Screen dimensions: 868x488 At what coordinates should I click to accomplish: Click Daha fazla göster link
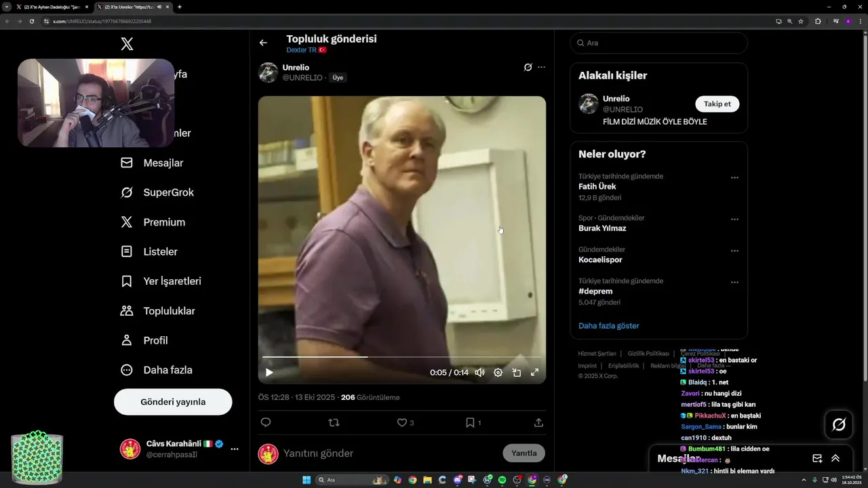(x=609, y=326)
